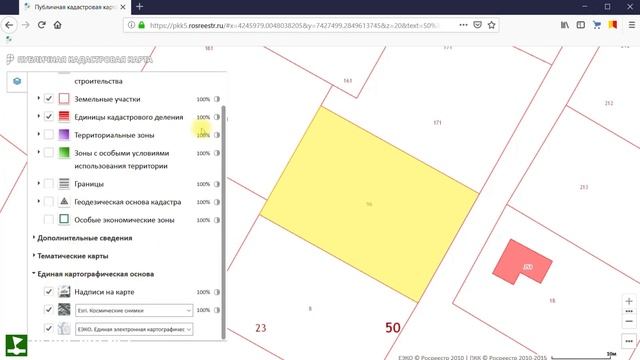
Task: Click the layers panel vertical scrollbar
Action: [223, 222]
